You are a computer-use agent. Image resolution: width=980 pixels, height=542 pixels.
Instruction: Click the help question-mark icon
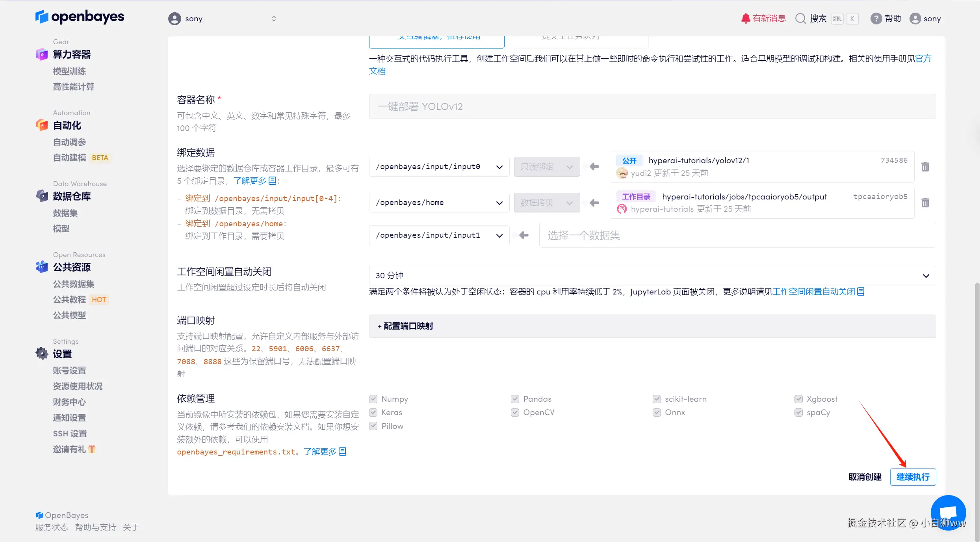coord(876,19)
